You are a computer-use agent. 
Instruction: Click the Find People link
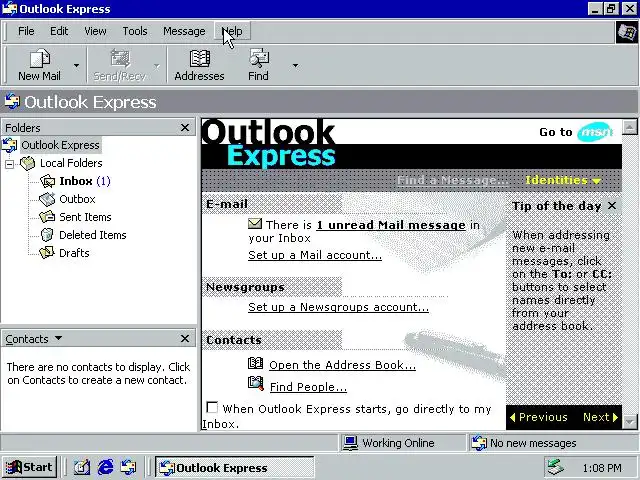click(x=309, y=387)
